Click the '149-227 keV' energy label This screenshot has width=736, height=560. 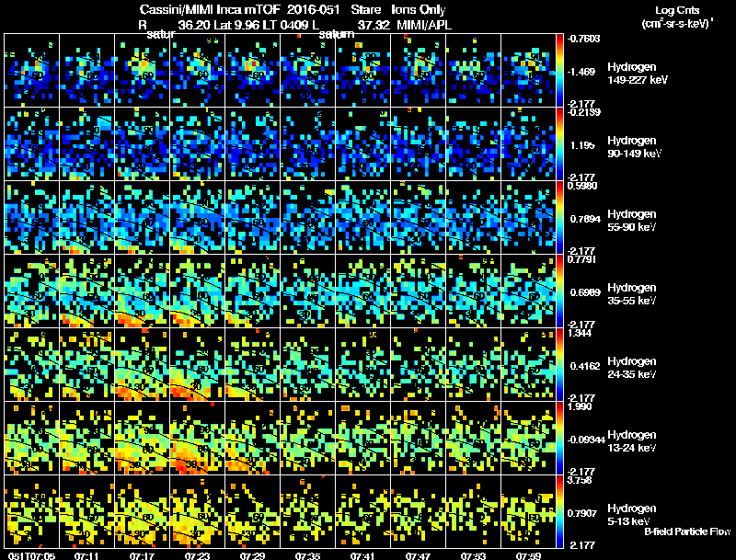pyautogui.click(x=638, y=80)
